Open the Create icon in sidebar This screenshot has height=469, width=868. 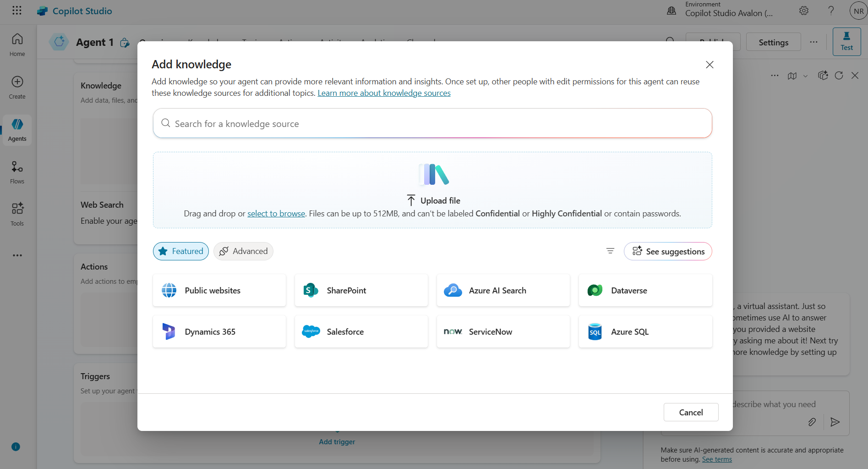(17, 87)
